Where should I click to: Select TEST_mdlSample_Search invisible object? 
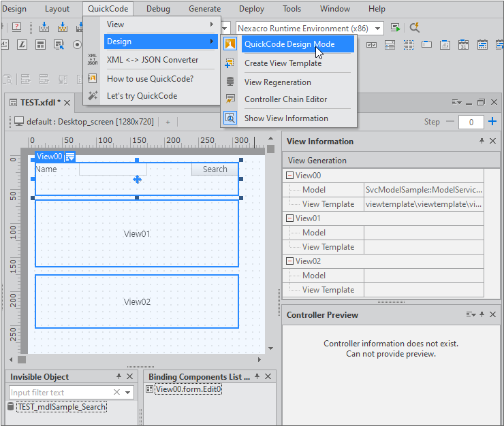coord(61,407)
